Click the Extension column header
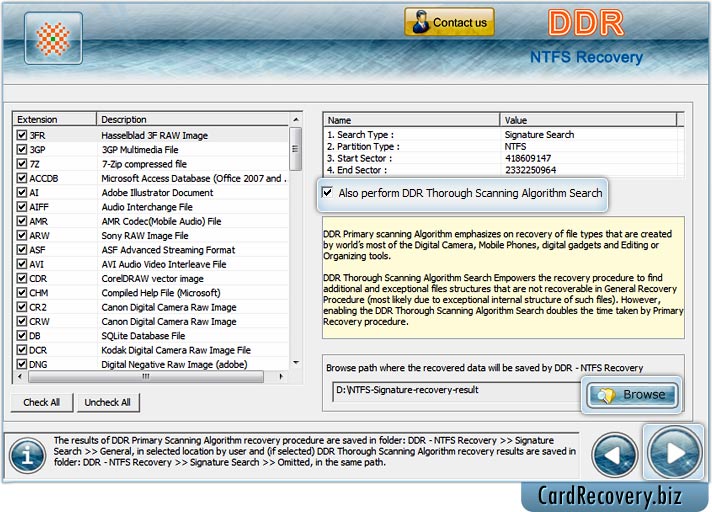 pyautogui.click(x=54, y=119)
